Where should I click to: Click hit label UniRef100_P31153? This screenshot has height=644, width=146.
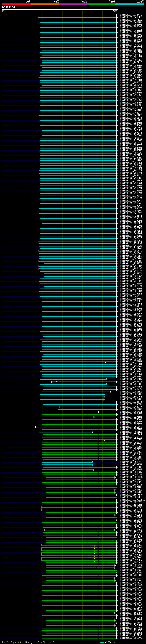pos(131,630)
